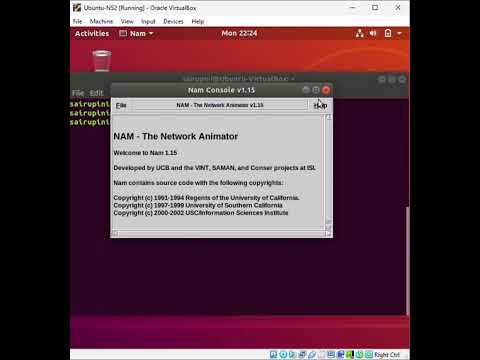This screenshot has height=360, width=480.
Task: Open the Input menu in VirtualBox
Action: tap(148, 21)
